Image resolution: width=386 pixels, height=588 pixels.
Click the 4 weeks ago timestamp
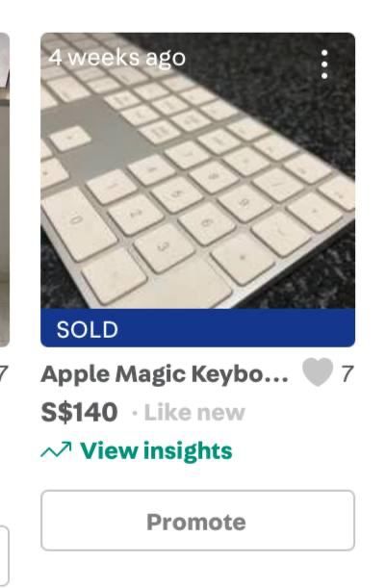click(x=117, y=58)
